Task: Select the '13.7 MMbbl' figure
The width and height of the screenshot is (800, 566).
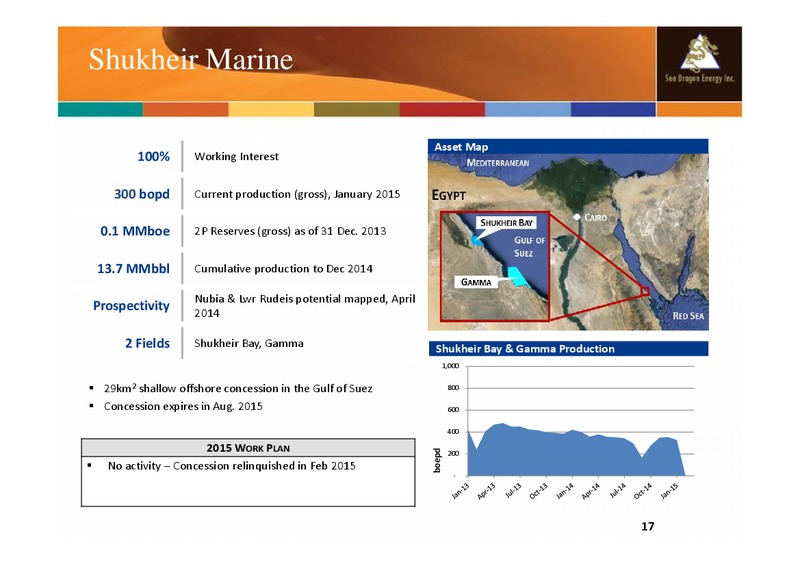Action: tap(134, 268)
